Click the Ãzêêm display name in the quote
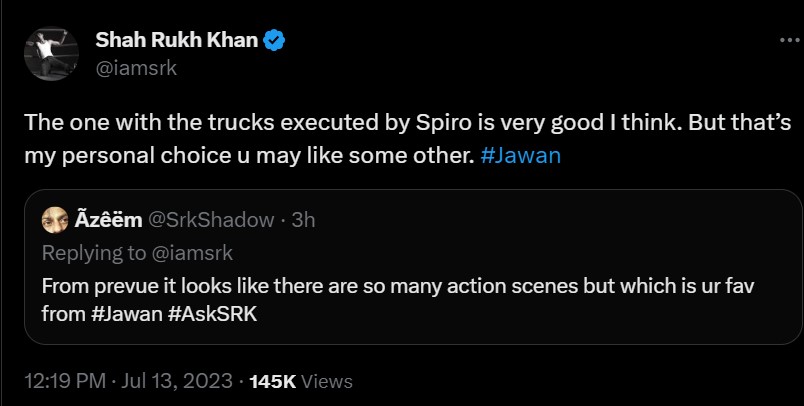The width and height of the screenshot is (804, 406). point(108,220)
